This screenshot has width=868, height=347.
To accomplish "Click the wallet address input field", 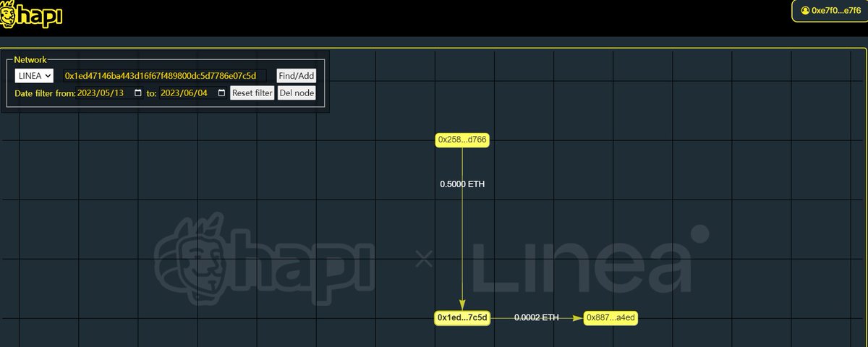I will pyautogui.click(x=163, y=75).
